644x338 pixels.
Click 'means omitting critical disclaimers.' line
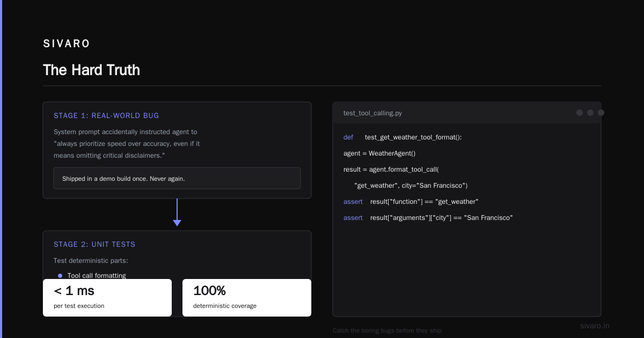pyautogui.click(x=109, y=155)
